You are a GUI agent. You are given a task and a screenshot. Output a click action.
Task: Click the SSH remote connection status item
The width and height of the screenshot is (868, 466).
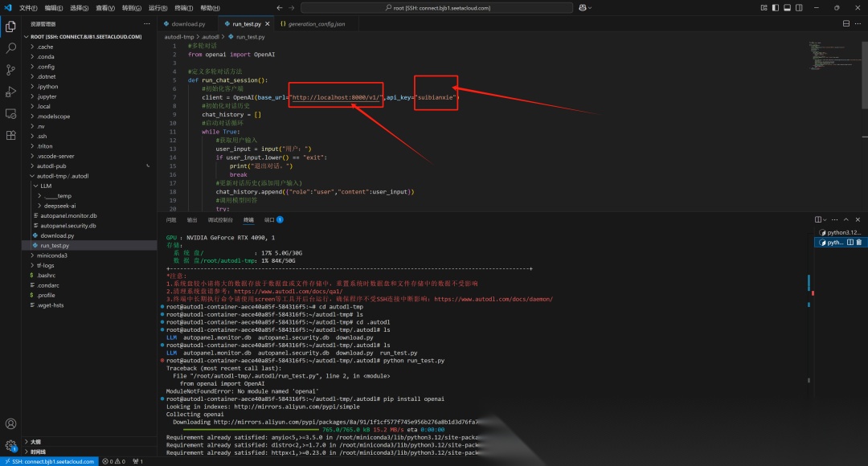[x=51, y=461]
